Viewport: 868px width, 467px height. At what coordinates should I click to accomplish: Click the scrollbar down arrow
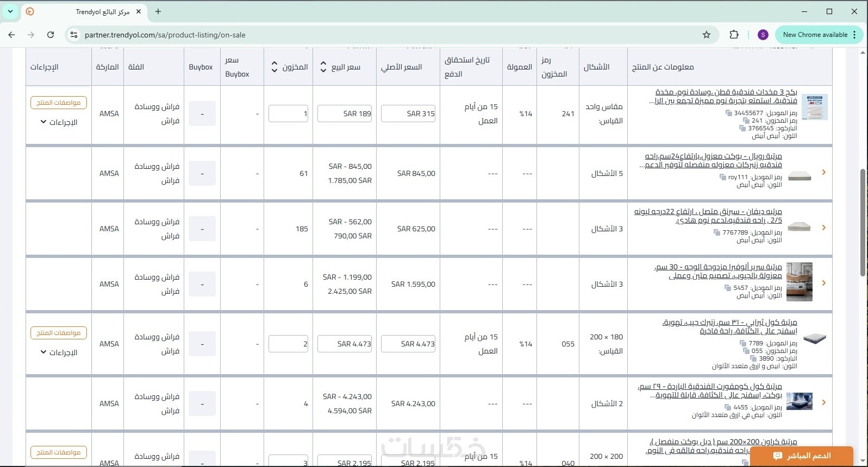[863, 461]
